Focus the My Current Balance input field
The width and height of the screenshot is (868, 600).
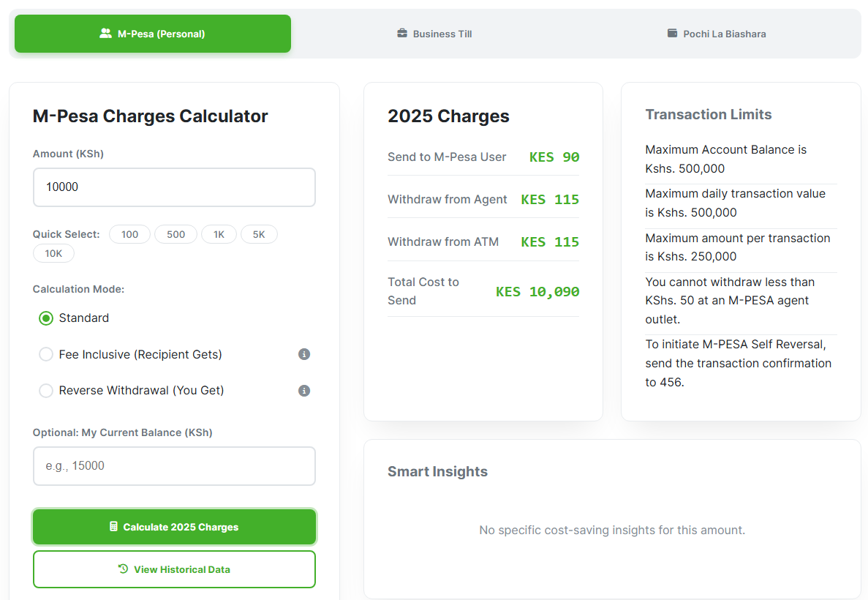tap(174, 466)
